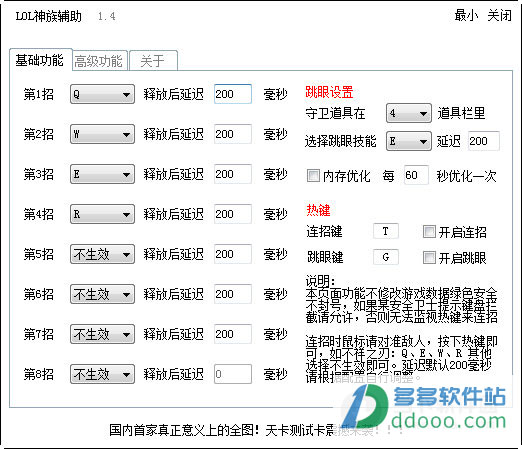Viewport: 522px width, 449px height.
Task: Click the 连招键 hotkey field showing T
Action: coord(386,231)
